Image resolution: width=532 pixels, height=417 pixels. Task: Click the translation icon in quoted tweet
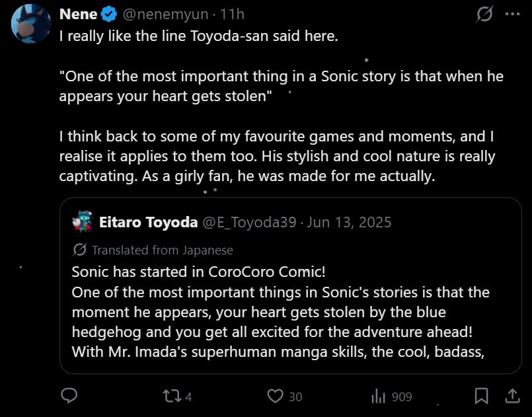tap(79, 250)
